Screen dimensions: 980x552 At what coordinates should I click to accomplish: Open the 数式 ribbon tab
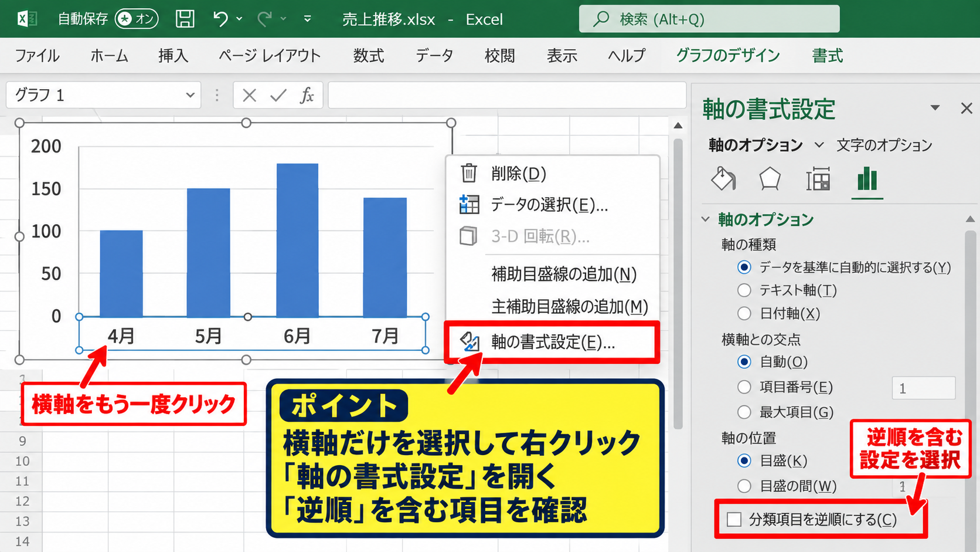pos(369,56)
